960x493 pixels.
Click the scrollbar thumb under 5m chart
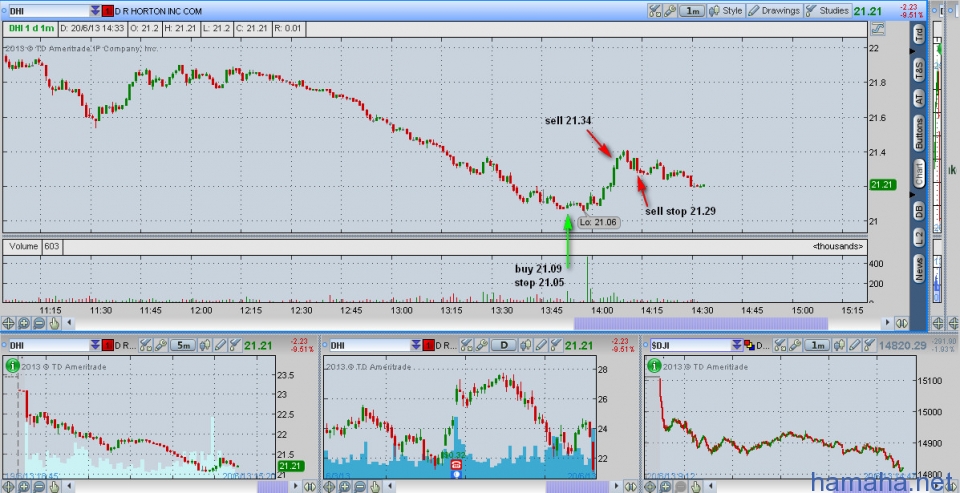tap(272, 487)
